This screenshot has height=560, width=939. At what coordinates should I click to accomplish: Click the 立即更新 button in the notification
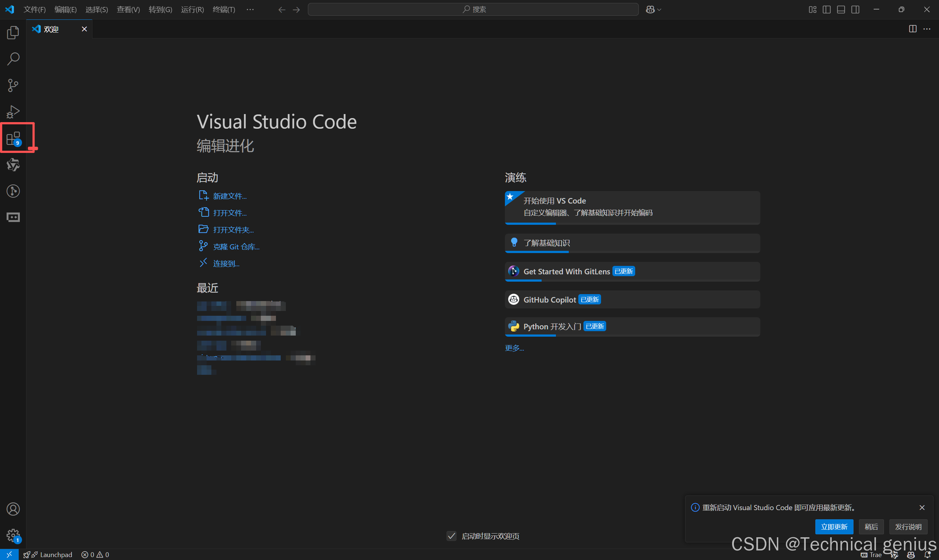point(834,526)
